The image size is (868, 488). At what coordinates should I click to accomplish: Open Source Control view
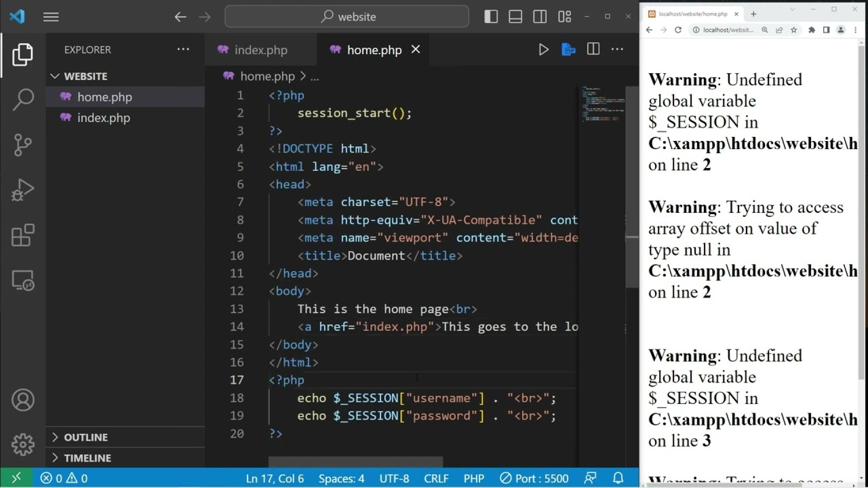pyautogui.click(x=23, y=145)
